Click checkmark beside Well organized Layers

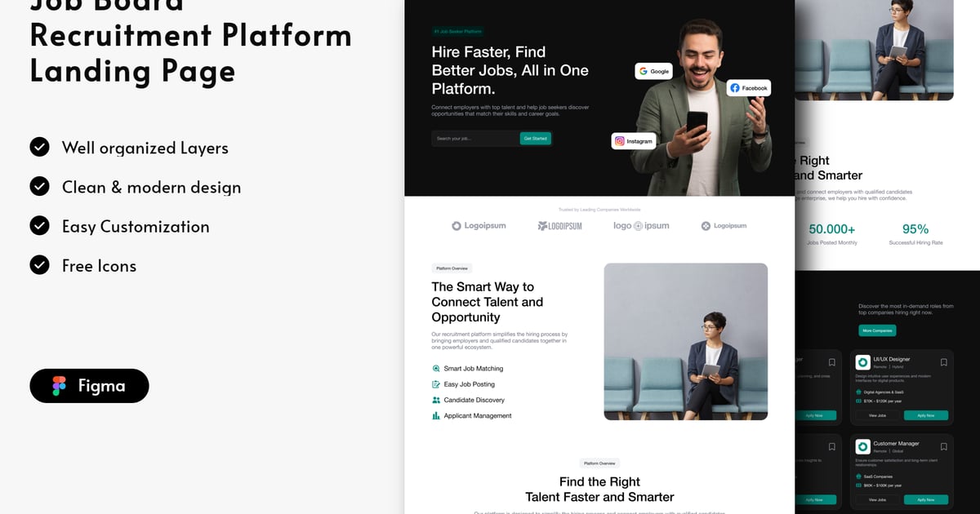39,147
